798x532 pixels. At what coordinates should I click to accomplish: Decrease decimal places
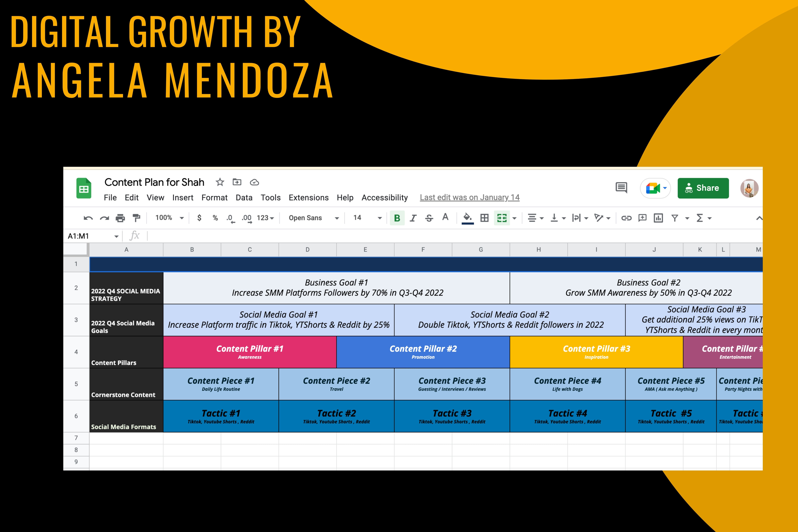point(231,219)
